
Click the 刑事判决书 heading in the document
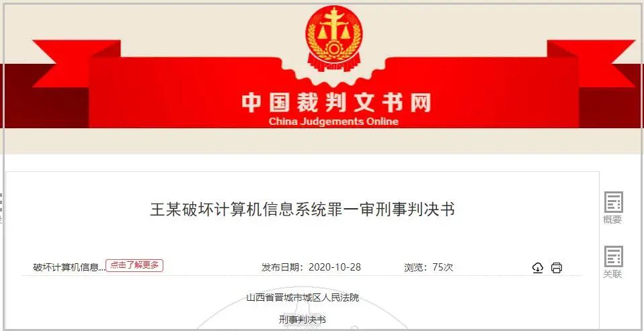(303, 320)
